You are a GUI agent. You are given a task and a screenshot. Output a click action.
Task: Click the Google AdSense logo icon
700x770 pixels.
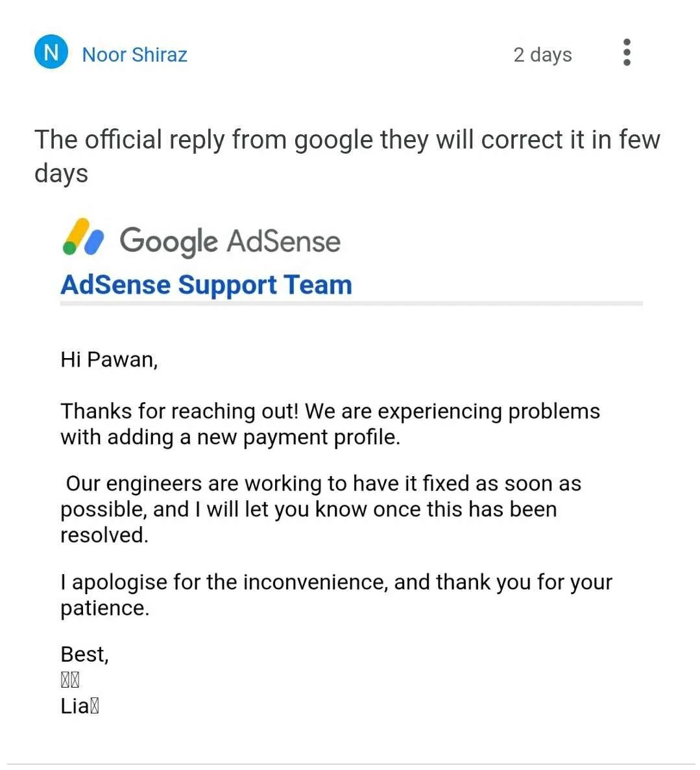pyautogui.click(x=81, y=239)
